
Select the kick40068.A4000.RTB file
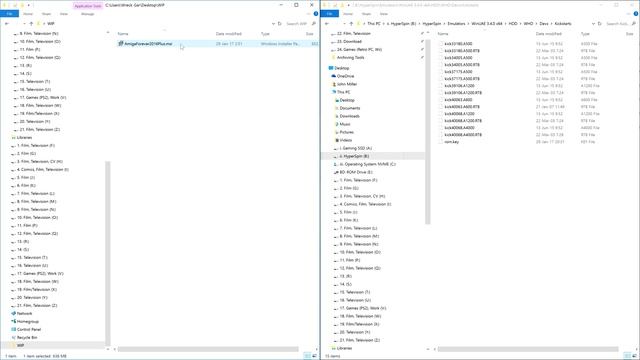coord(463,135)
